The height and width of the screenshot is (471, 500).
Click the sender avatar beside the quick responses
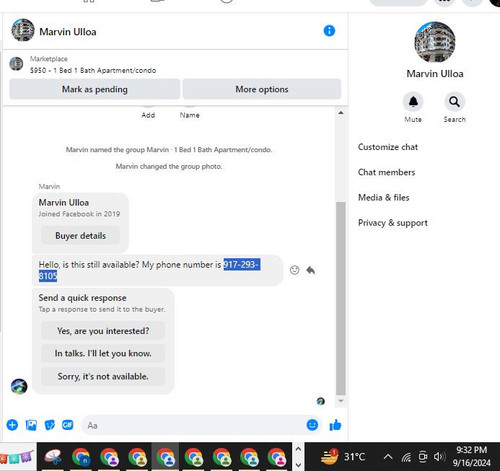click(19, 386)
